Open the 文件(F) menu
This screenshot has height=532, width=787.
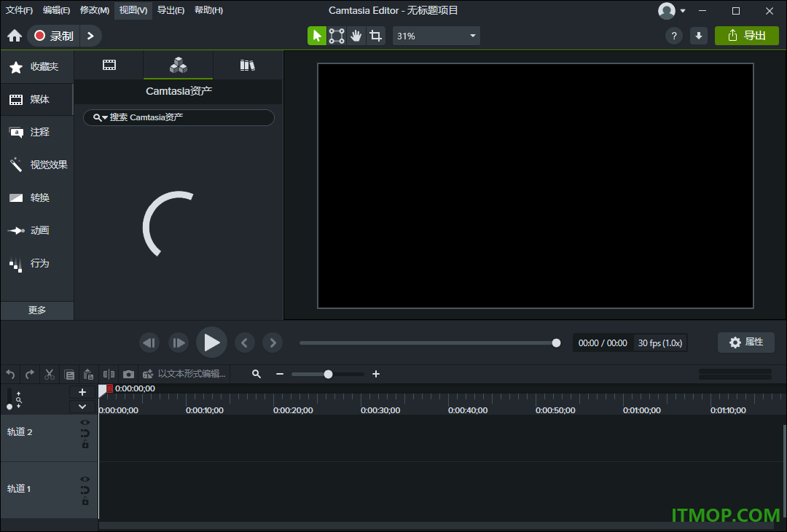(19, 10)
